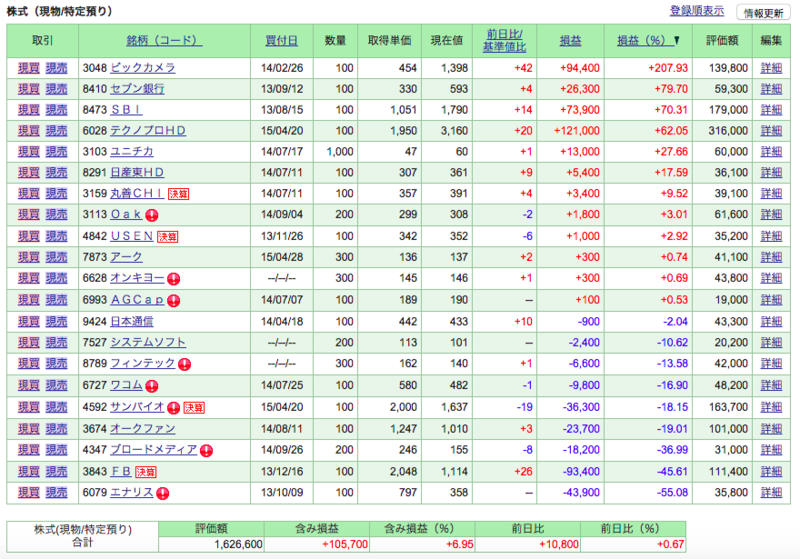Open 詳細 for エナリス row
This screenshot has height=559, width=800.
point(771,492)
